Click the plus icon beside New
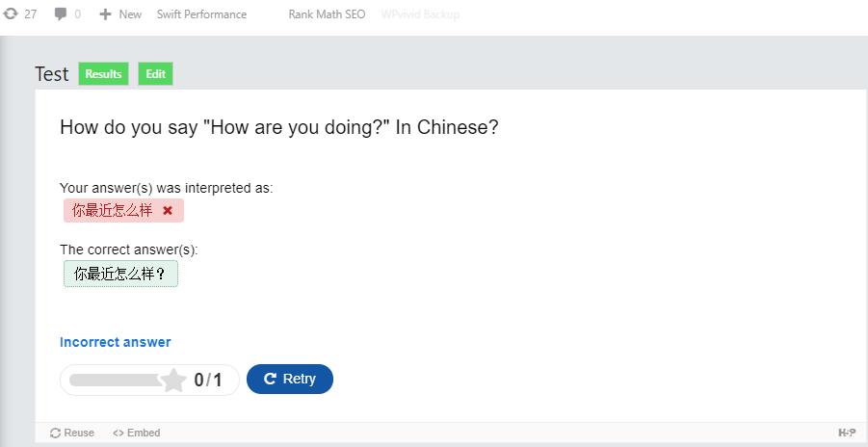Viewport: 868px width, 447px height. pos(105,14)
